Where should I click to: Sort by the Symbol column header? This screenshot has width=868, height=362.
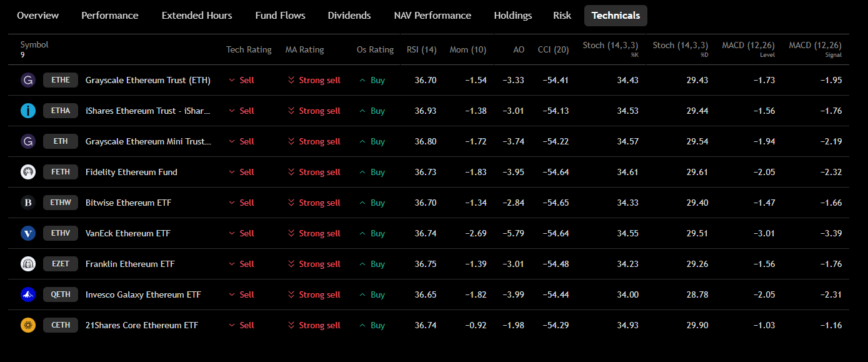click(x=34, y=45)
